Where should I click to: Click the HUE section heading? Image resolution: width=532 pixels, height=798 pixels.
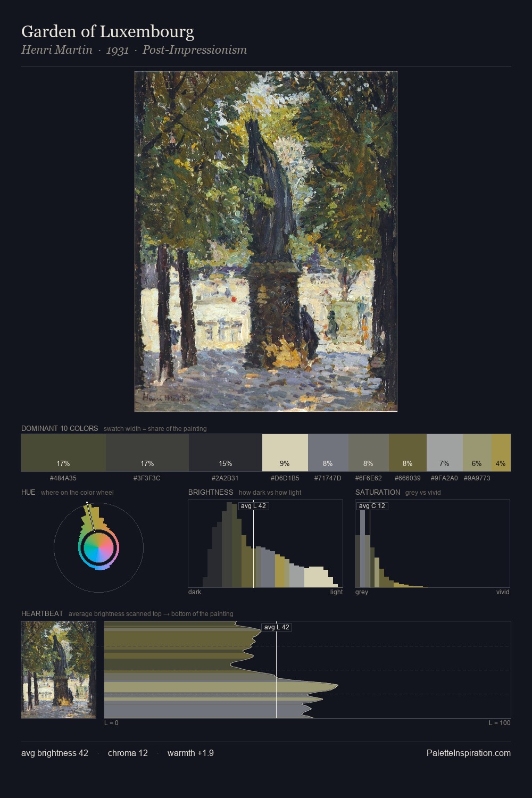click(28, 492)
